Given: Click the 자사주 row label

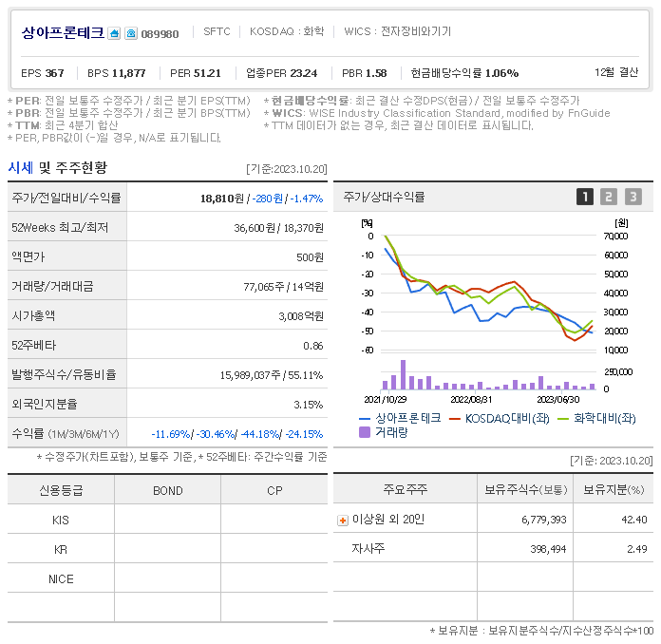Looking at the screenshot, I should click(368, 548).
